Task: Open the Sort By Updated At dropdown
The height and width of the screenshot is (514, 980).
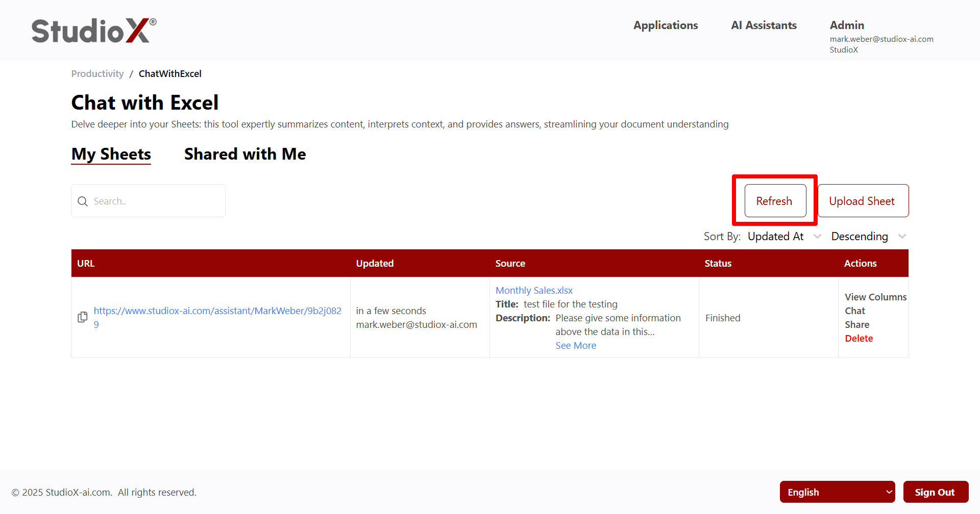Action: (x=783, y=237)
